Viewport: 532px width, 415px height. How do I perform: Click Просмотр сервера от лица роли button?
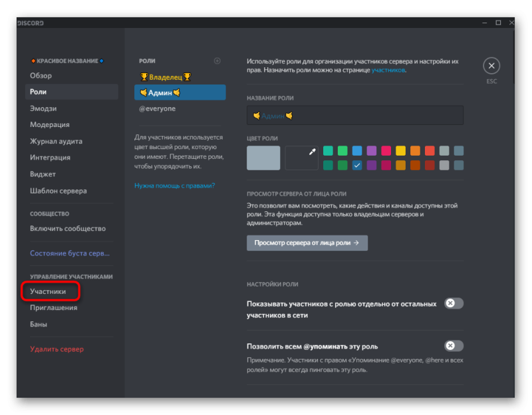click(307, 243)
